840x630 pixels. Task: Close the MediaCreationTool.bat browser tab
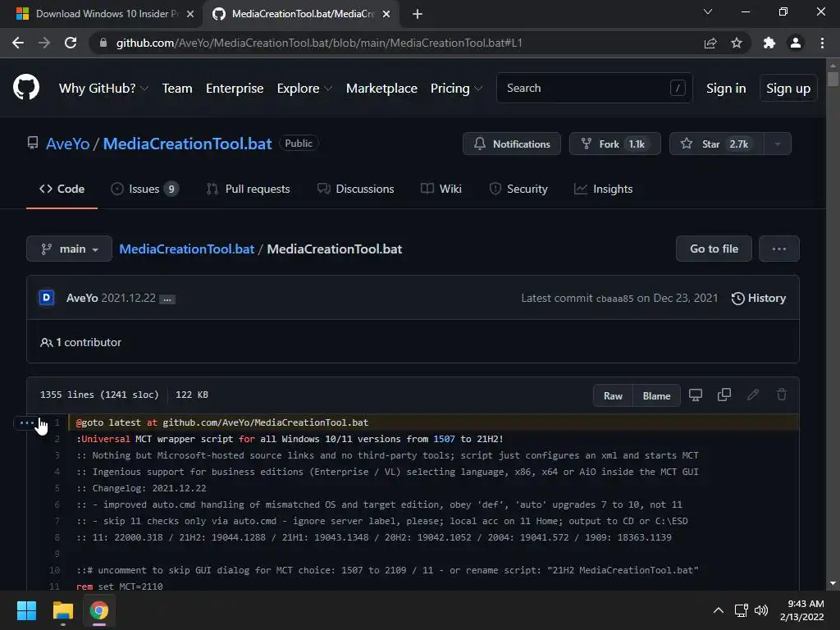tap(386, 14)
